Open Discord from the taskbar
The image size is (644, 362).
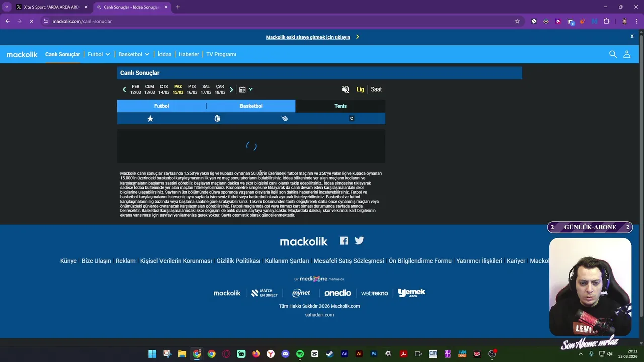(285, 354)
